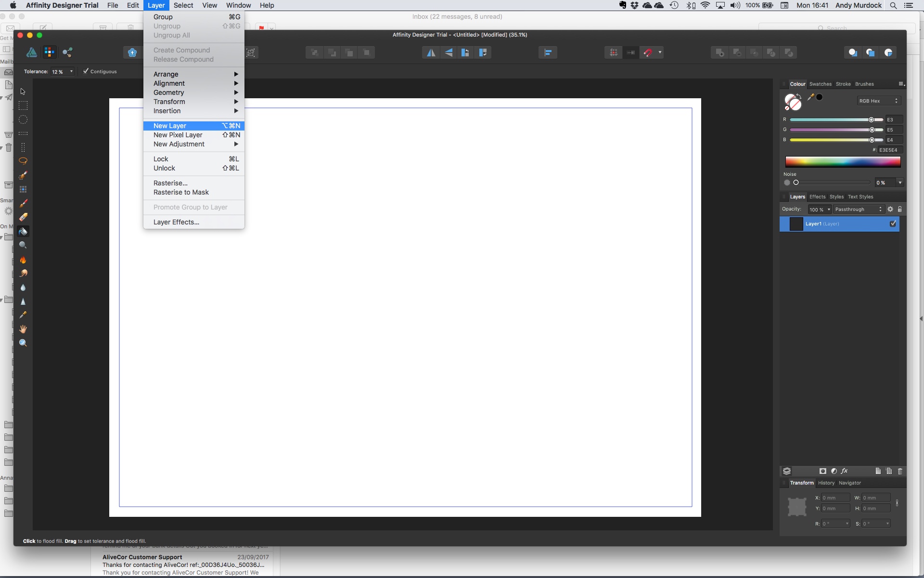Click the Noise slider handle

click(796, 183)
